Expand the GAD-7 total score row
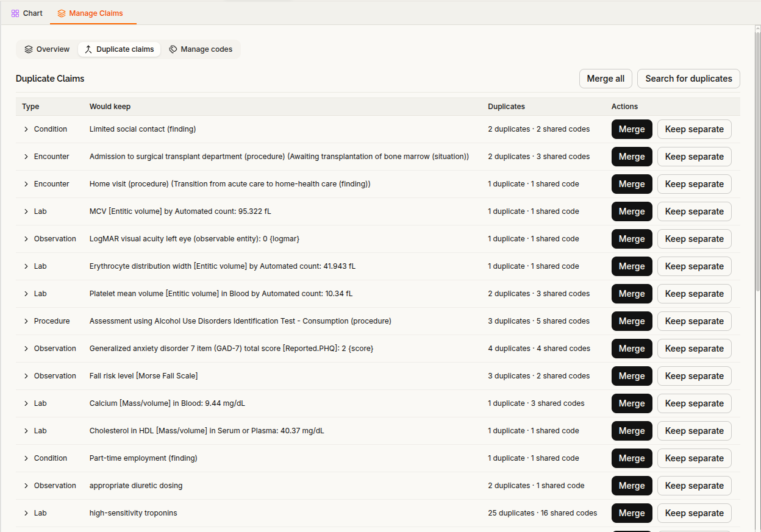The image size is (761, 532). [26, 349]
